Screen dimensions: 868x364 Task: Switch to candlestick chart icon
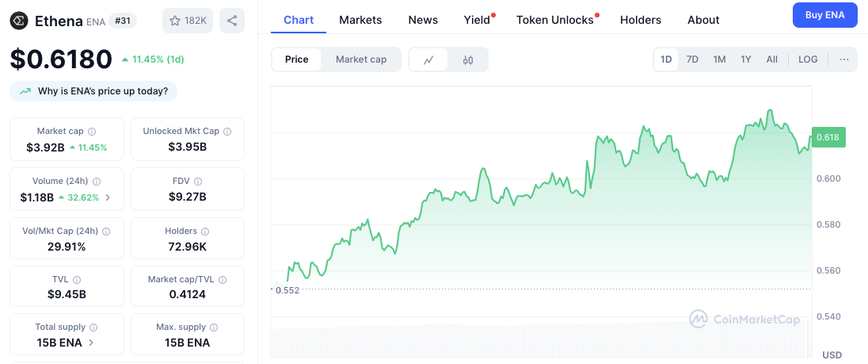point(468,59)
